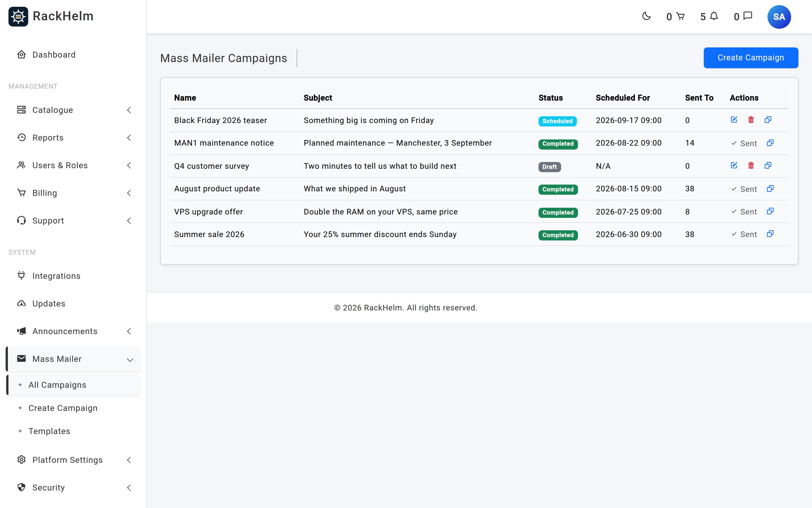
Task: Duplicate the Q4 customer survey campaign
Action: click(768, 165)
